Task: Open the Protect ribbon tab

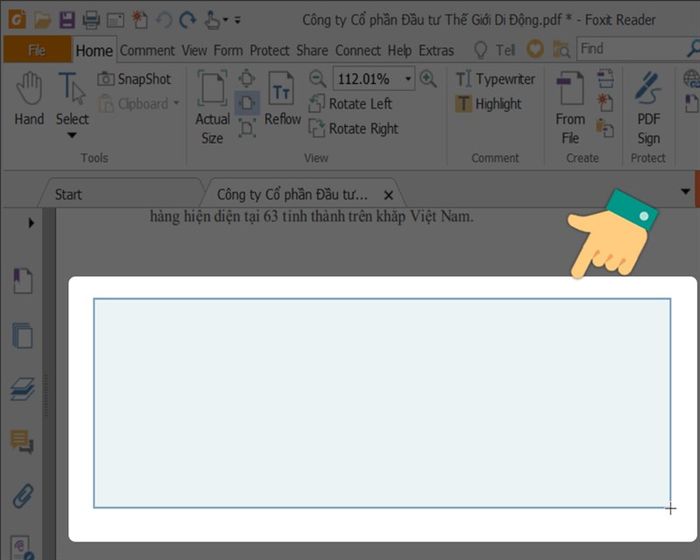Action: coord(270,50)
